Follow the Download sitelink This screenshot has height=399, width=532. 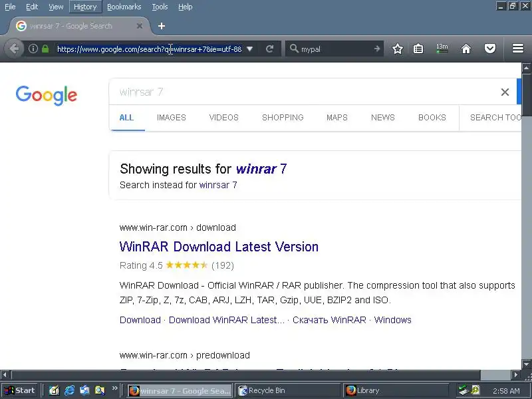tap(140, 320)
